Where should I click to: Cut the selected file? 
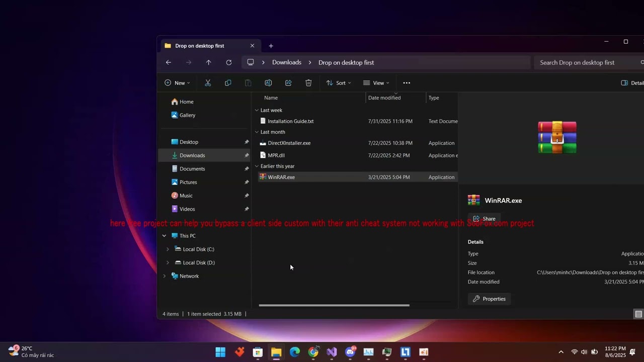pos(208,83)
